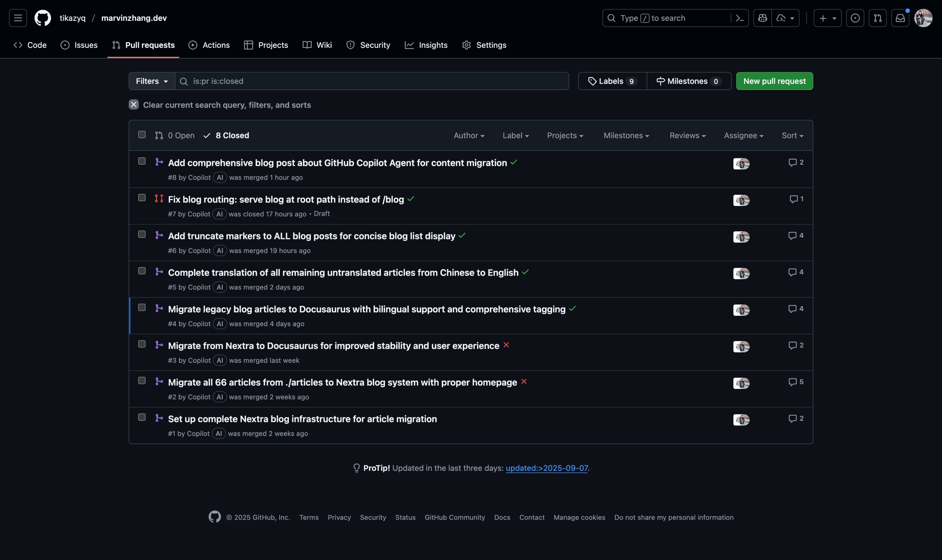Open the hamburger navigation menu
Viewport: 942px width, 560px height.
[18, 18]
